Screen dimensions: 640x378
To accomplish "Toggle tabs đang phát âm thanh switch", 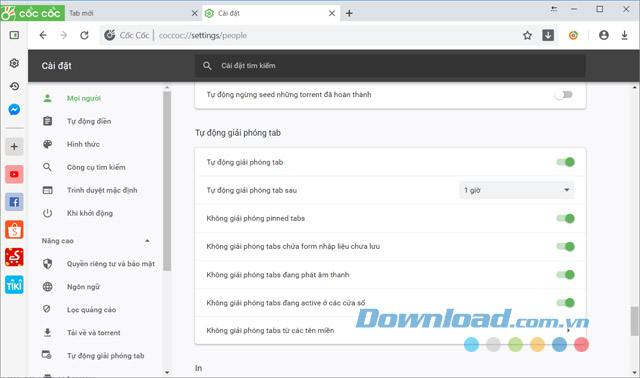I will [566, 275].
